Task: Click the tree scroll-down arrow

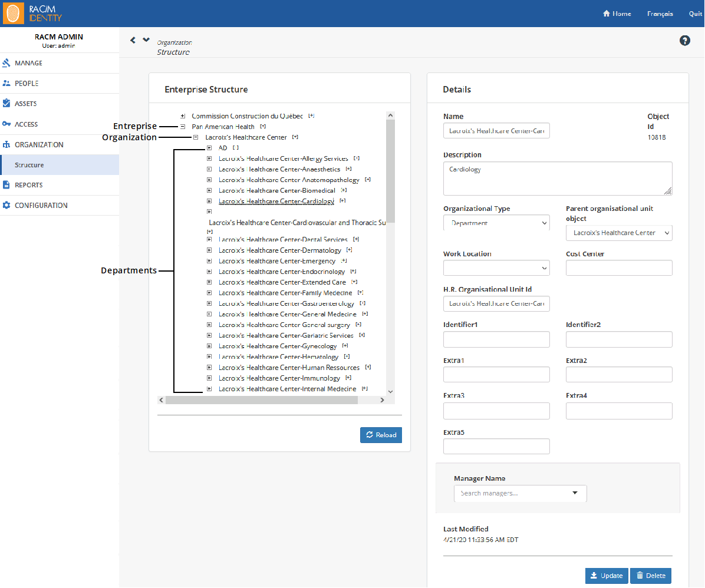Action: pos(390,392)
